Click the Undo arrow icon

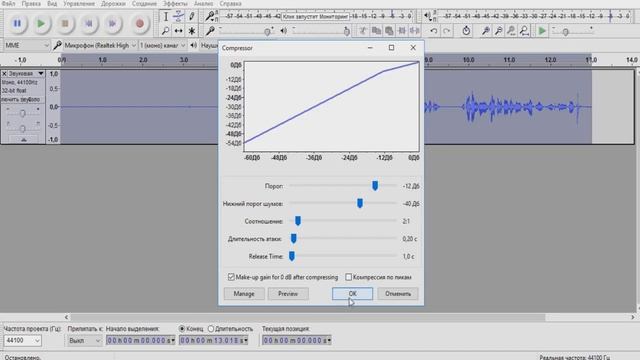tap(434, 31)
